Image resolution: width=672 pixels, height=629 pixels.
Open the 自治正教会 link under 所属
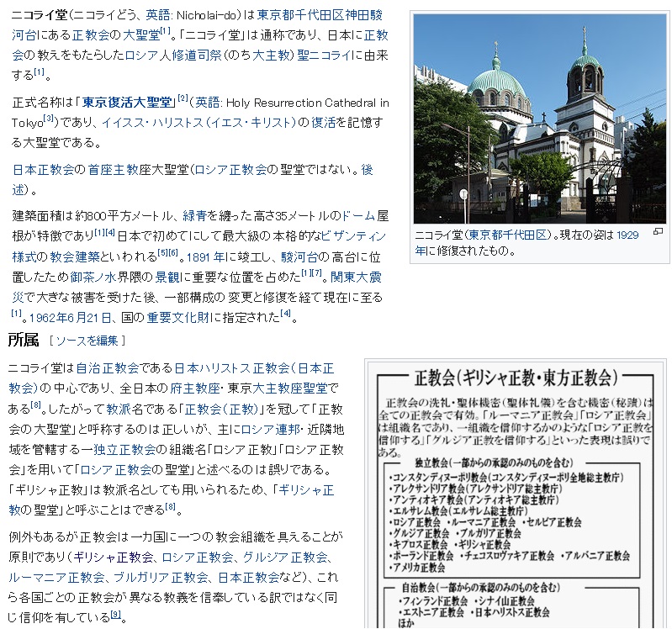(x=107, y=367)
